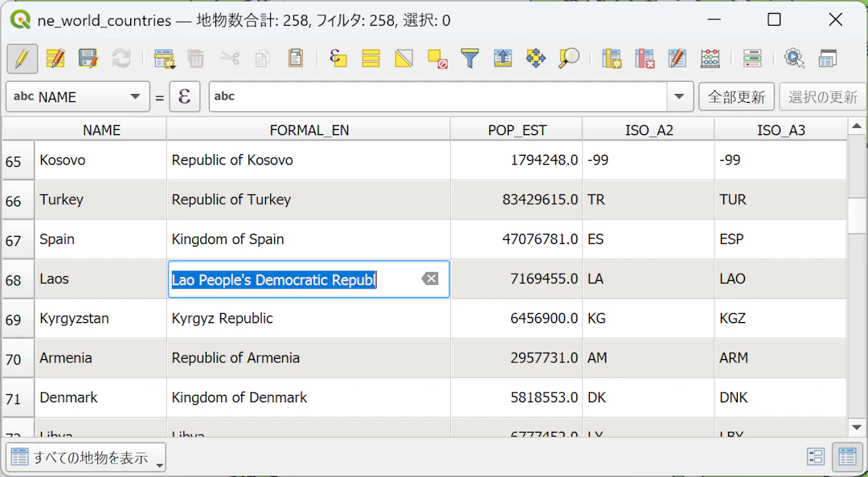Click the Kosovo name cell
Viewport: 868px width, 477px height.
click(100, 161)
